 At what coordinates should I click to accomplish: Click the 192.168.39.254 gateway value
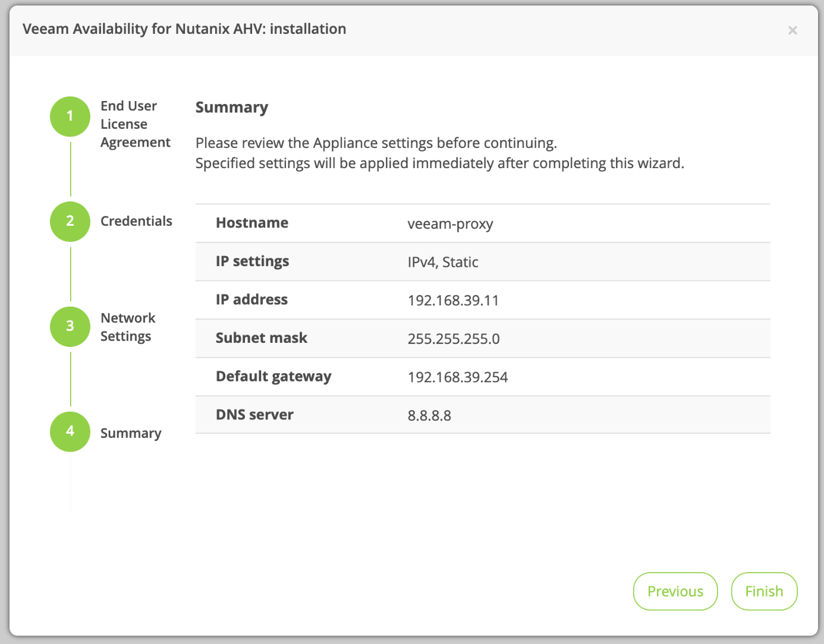click(458, 377)
